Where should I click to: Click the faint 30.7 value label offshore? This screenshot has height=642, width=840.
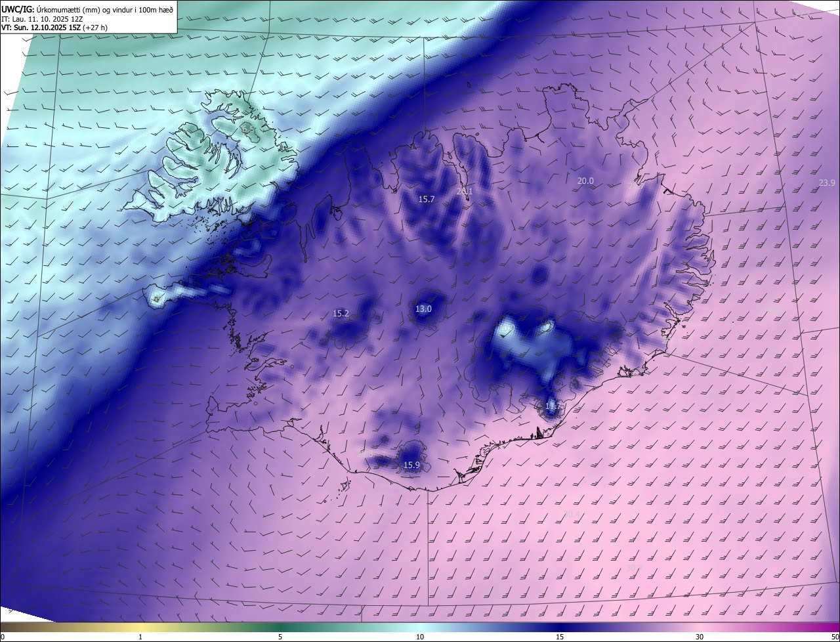(634, 567)
